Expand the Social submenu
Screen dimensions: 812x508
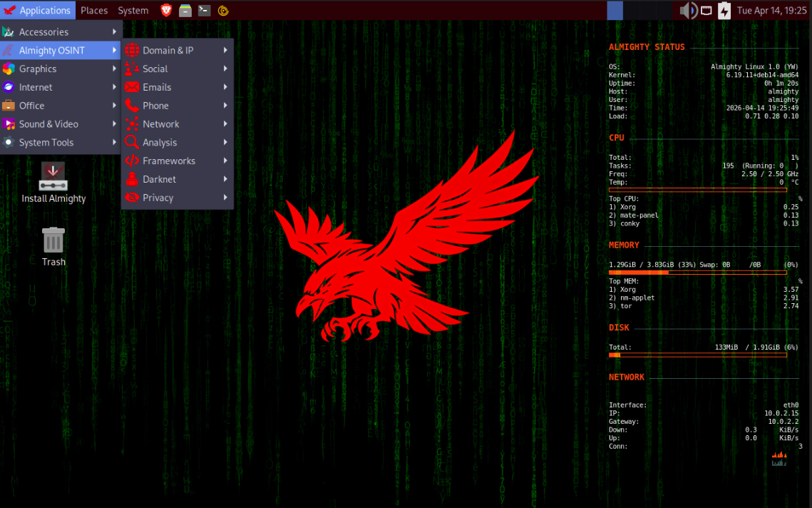177,68
